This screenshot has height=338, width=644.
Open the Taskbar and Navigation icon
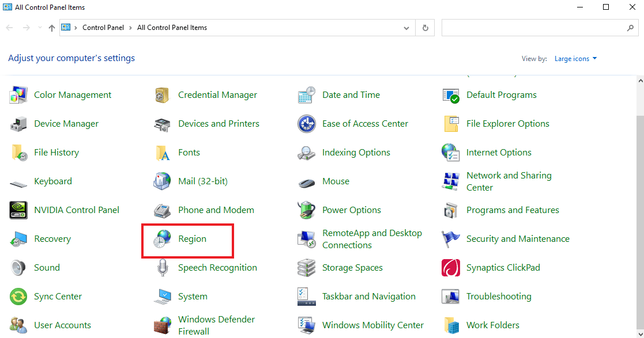[x=306, y=297]
